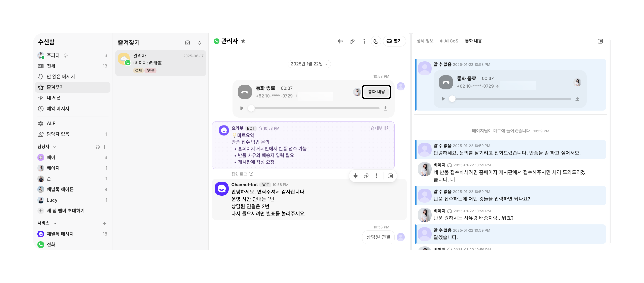Click the headset icon in the 담당자 header

[98, 147]
